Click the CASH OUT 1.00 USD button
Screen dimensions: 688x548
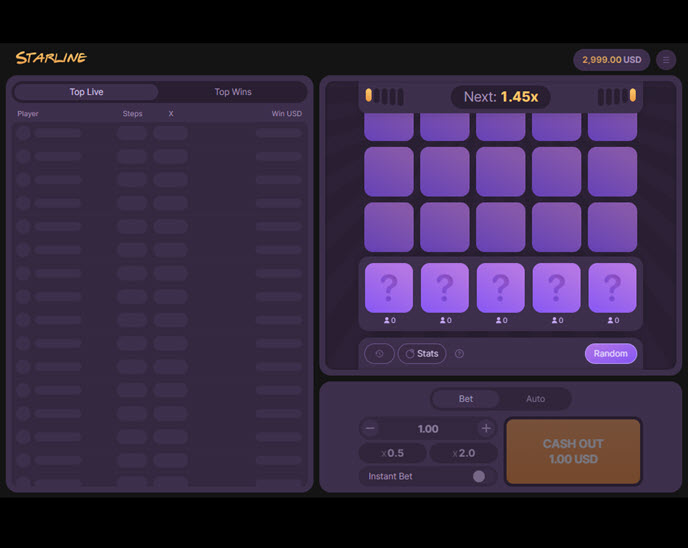pos(573,451)
